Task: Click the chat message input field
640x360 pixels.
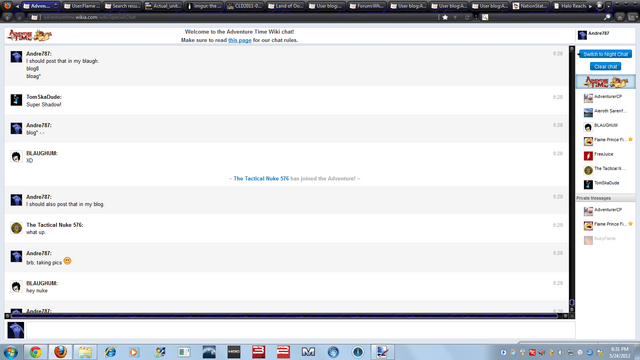Action: click(301, 330)
